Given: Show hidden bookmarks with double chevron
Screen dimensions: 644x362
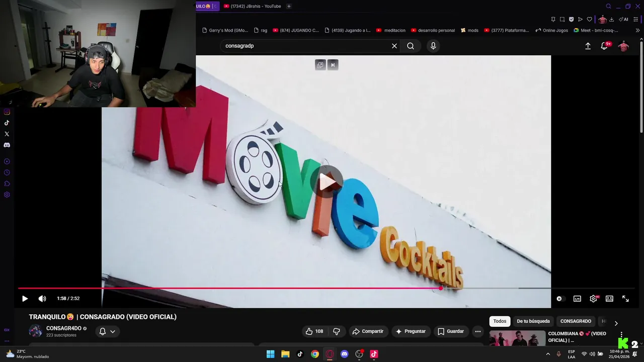Looking at the screenshot, I should [638, 30].
